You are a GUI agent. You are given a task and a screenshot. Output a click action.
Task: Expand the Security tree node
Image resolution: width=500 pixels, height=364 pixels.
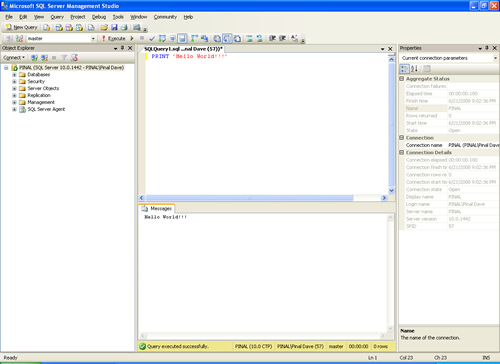coord(14,82)
